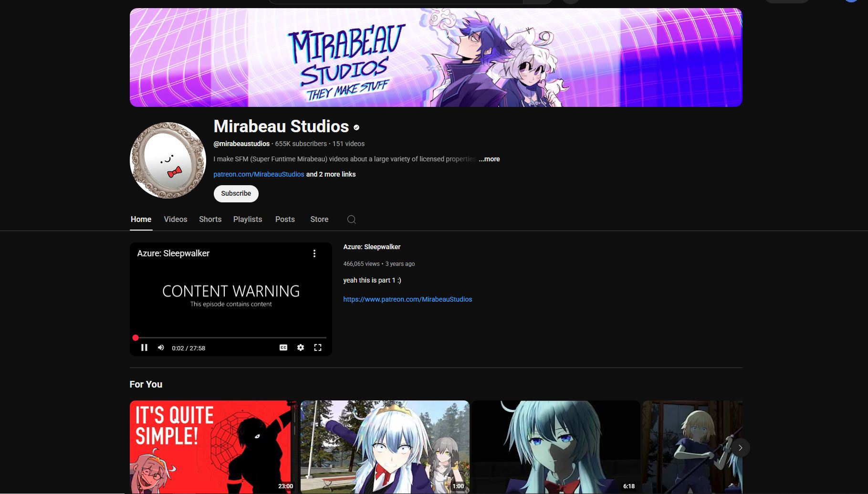Show the 'and 2 more links' list
868x494 pixels.
tap(331, 174)
